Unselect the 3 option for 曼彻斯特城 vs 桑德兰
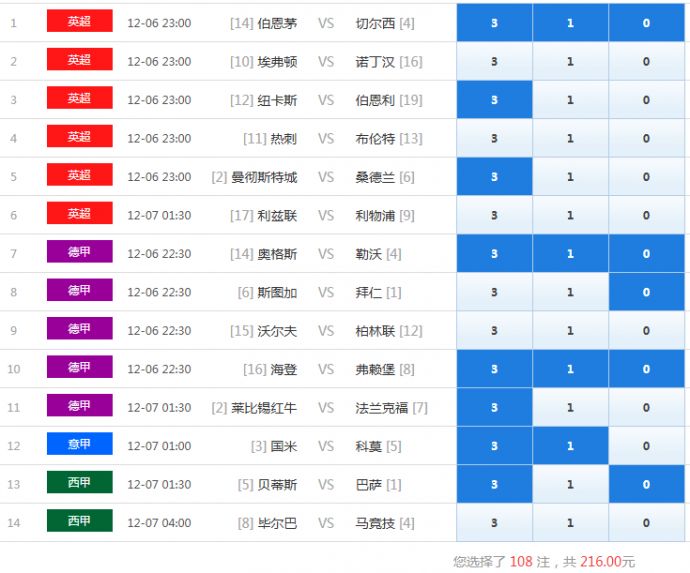The image size is (690, 573). (x=494, y=177)
